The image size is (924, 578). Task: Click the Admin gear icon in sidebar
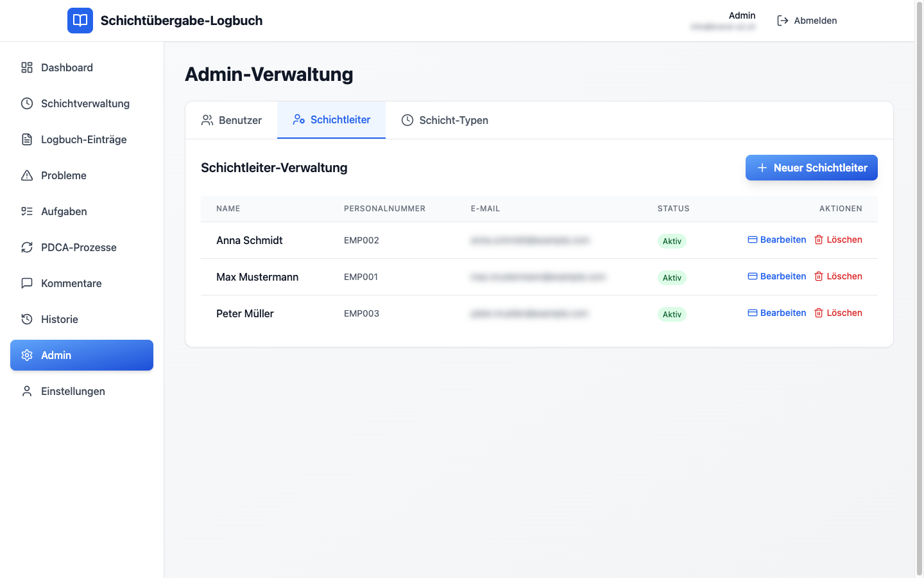pos(27,355)
